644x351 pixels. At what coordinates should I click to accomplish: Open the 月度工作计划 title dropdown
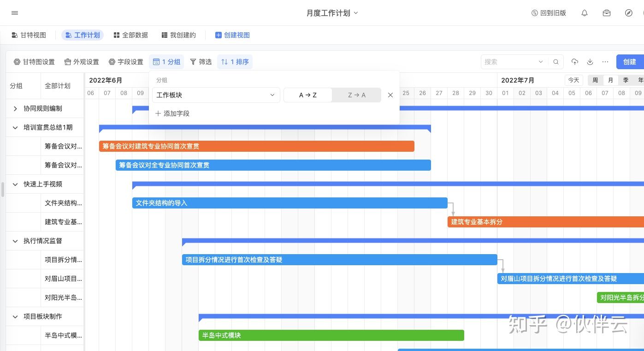(x=332, y=13)
